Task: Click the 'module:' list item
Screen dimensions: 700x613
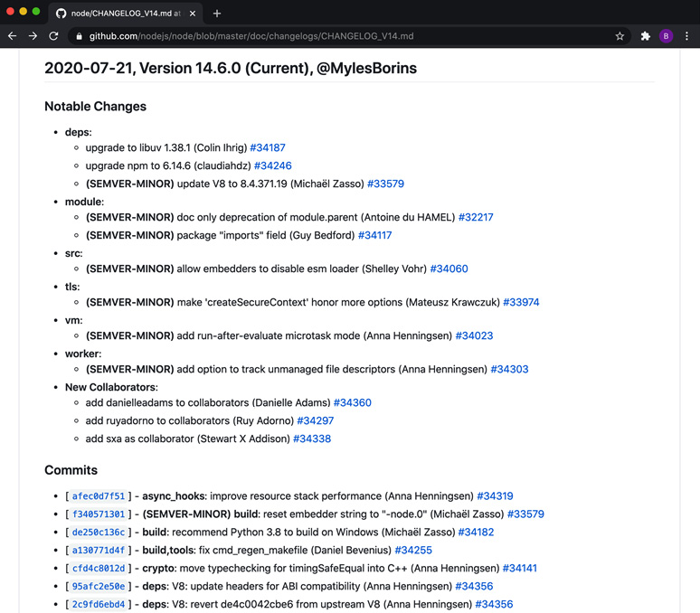Action: click(84, 202)
